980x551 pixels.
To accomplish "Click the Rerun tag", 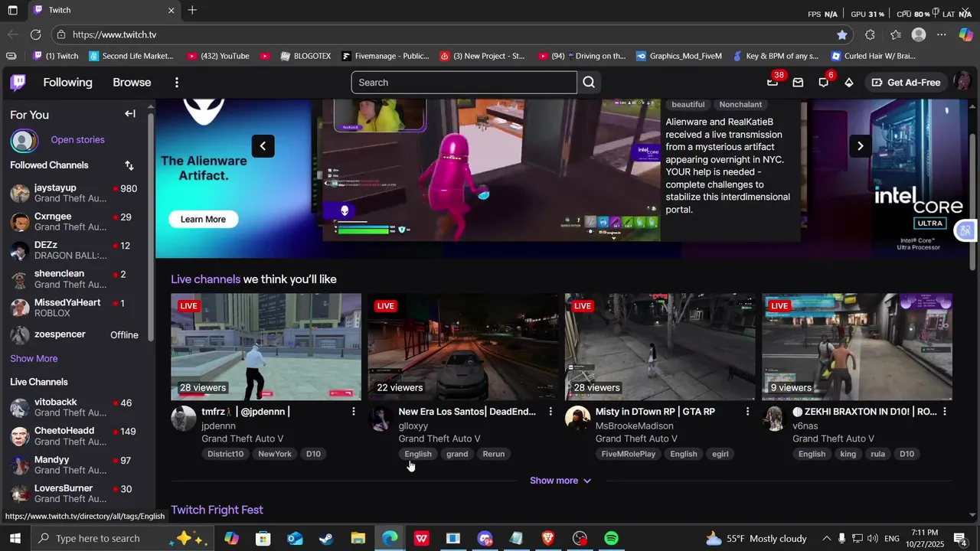I will (493, 454).
